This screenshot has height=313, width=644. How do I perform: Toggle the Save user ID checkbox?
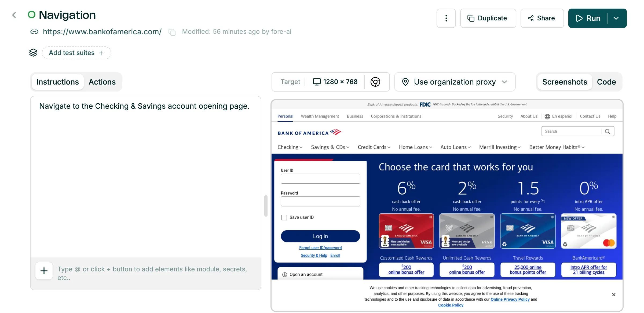(x=284, y=217)
